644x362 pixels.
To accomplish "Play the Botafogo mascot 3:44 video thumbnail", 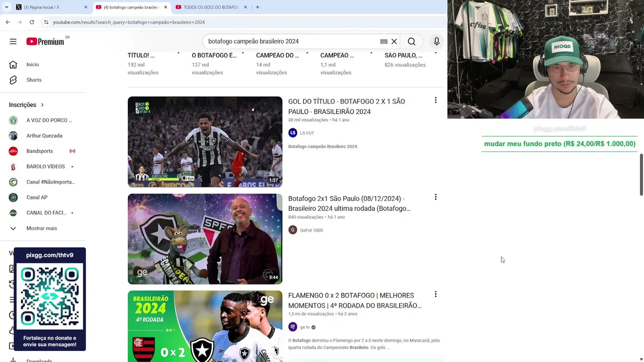I will (x=205, y=239).
